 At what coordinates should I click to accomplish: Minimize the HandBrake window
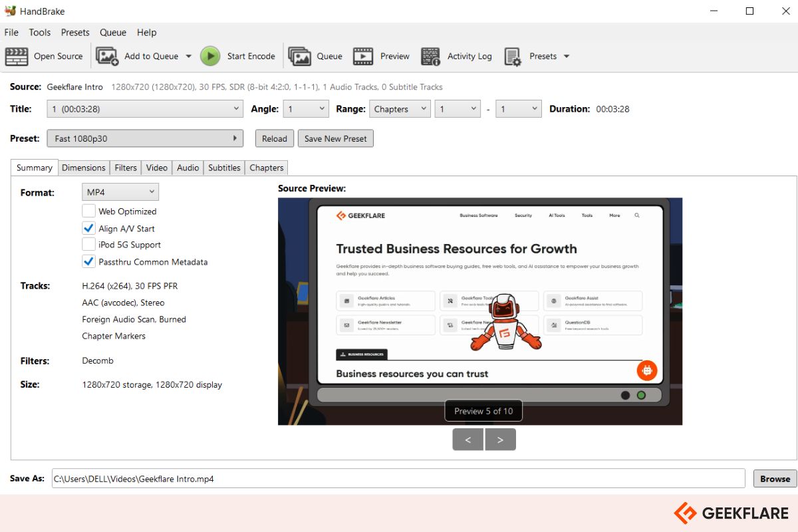click(x=714, y=11)
